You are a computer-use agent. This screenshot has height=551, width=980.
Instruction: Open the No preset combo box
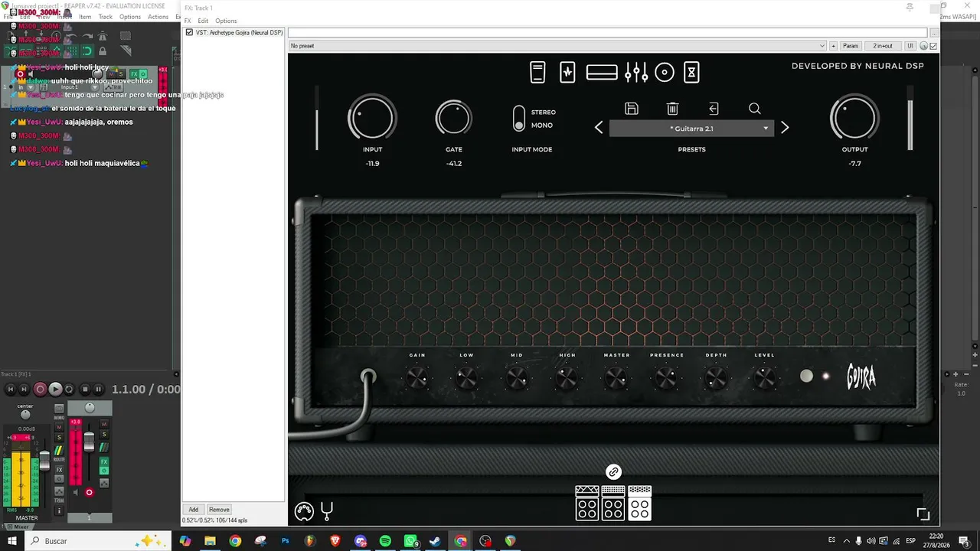(x=557, y=46)
